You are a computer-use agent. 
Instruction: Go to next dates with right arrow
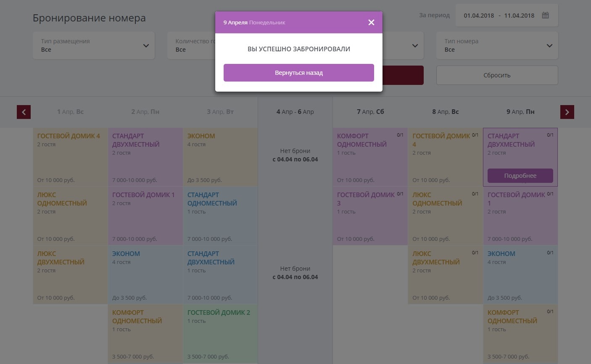coord(567,112)
